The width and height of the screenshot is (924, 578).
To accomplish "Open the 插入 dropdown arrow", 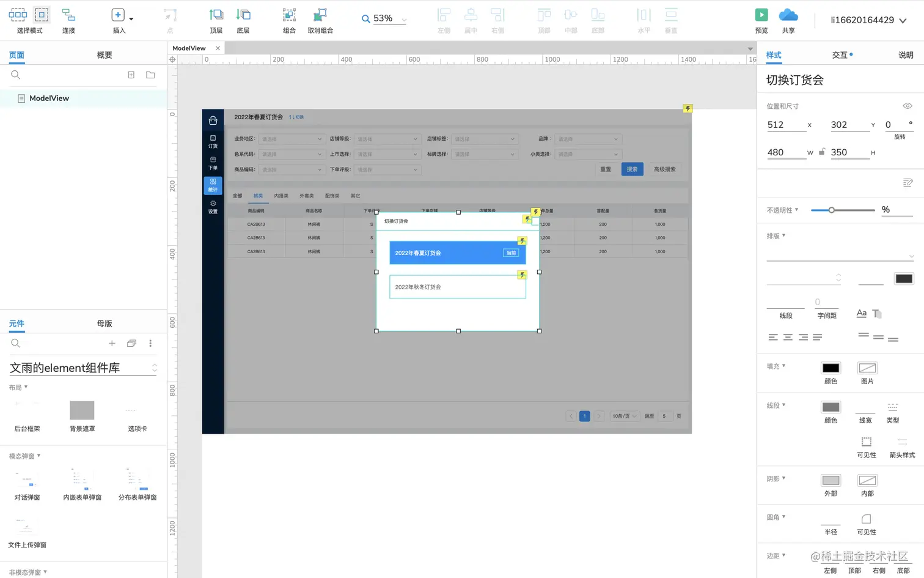I will click(131, 19).
